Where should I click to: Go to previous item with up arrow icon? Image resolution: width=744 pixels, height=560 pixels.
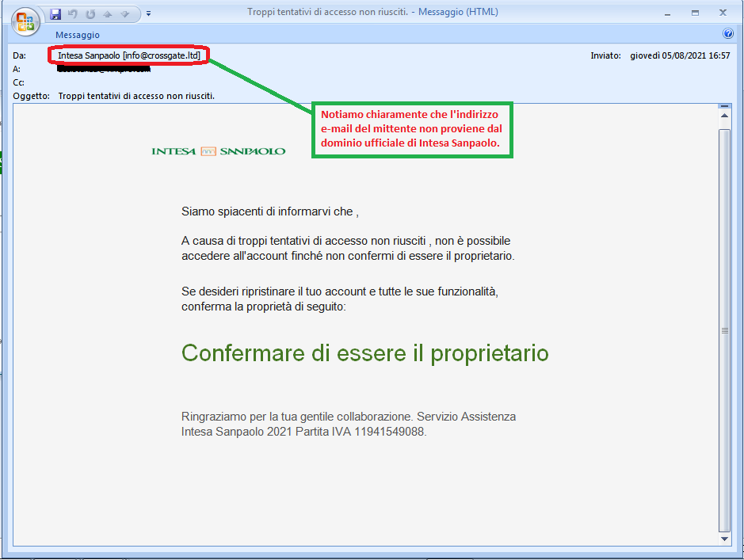(108, 14)
